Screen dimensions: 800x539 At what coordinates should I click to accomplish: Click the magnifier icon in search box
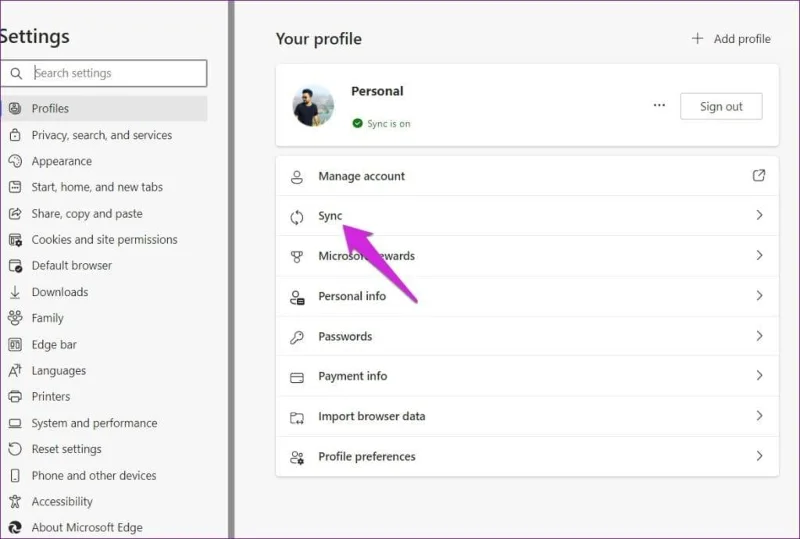click(16, 74)
